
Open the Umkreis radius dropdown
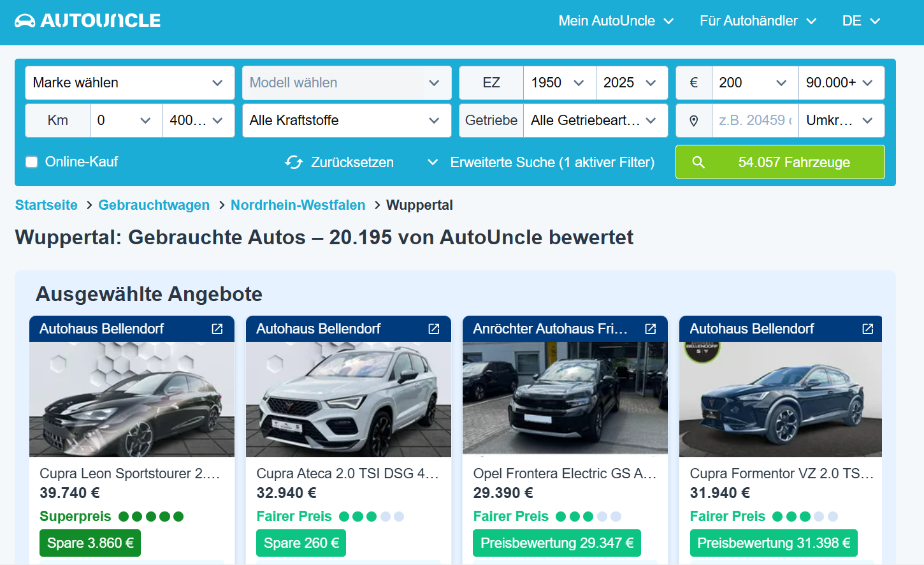(841, 121)
